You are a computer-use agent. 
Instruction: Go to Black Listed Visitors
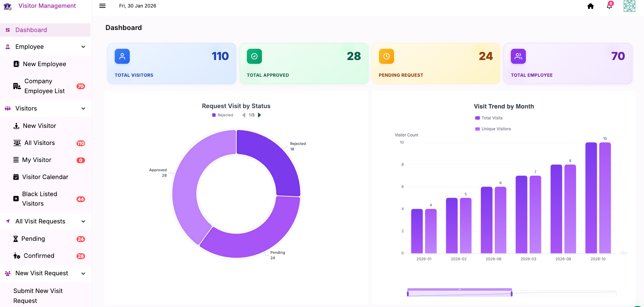[40, 199]
